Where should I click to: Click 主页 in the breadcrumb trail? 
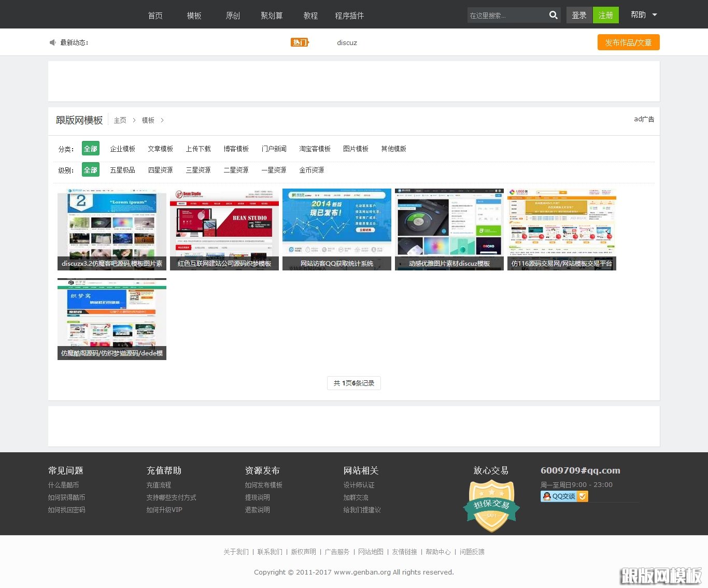tap(120, 120)
